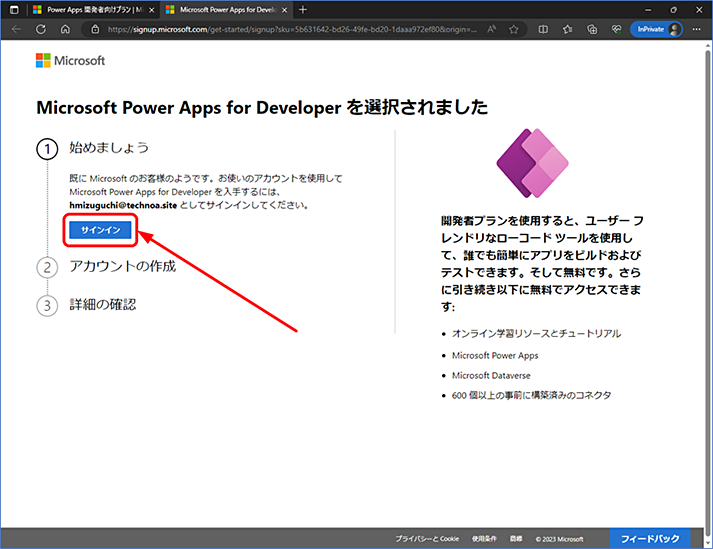Click the vertical page scrollbar
Image resolution: width=713 pixels, height=549 pixels.
[708, 291]
